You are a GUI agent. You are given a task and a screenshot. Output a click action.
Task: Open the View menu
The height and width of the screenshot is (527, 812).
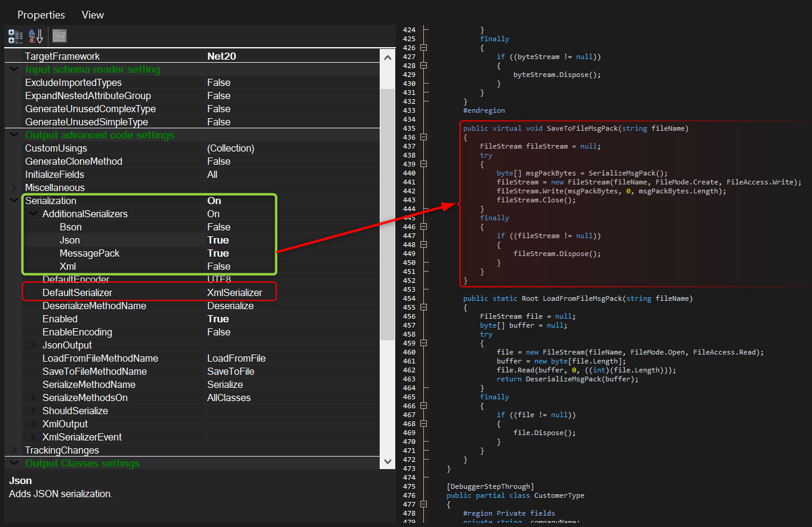(93, 15)
